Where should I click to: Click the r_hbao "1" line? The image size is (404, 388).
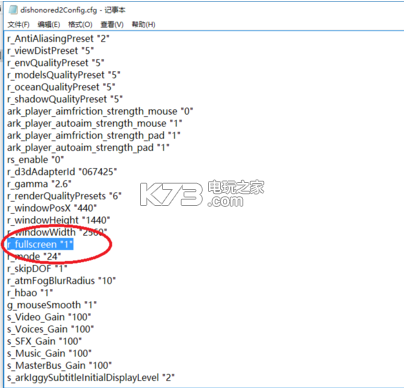coord(30,293)
